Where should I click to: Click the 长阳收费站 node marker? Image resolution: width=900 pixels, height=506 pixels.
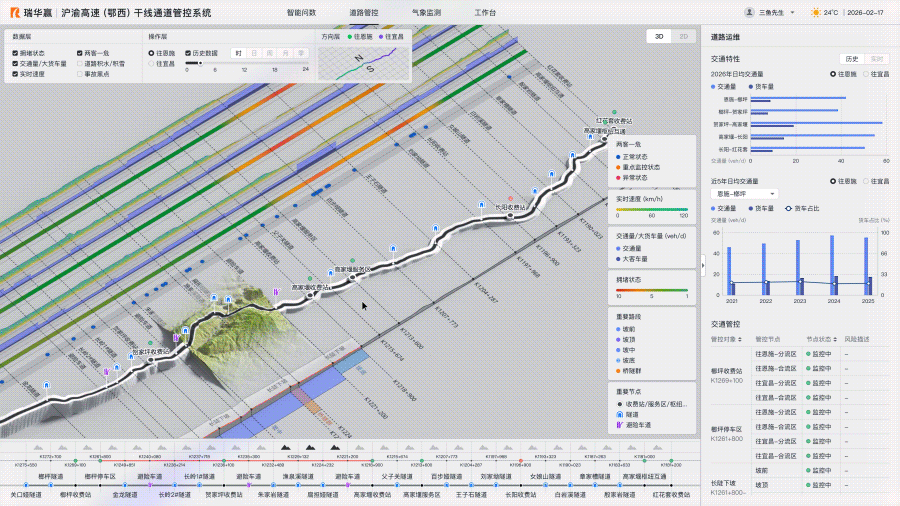(510, 216)
